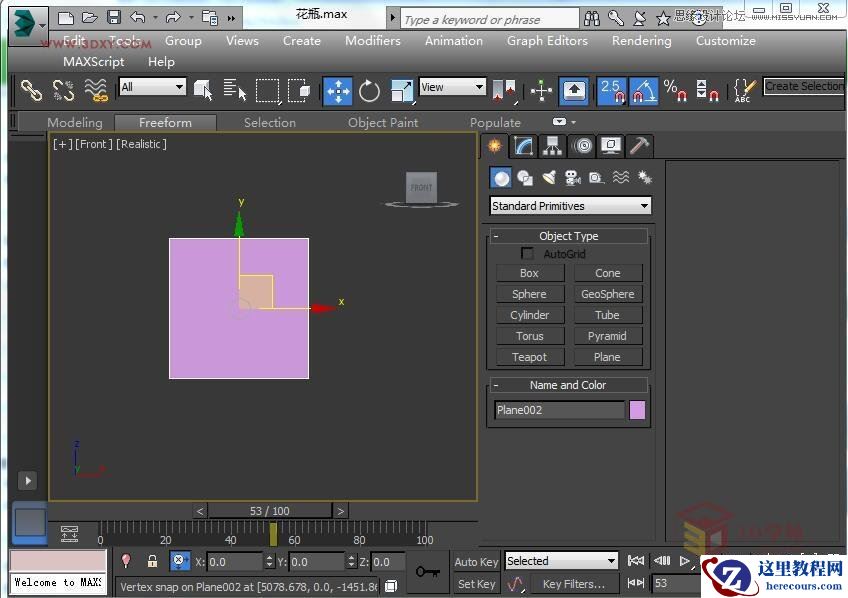Select the Lights category icon

pos(549,178)
